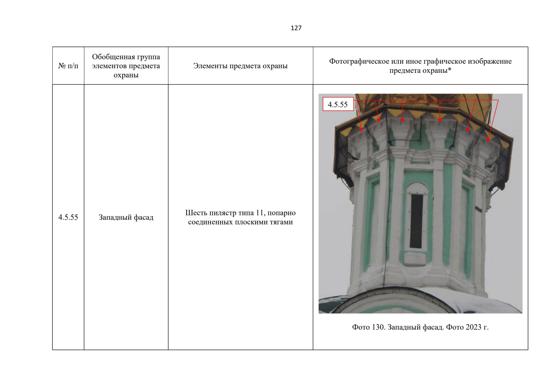Click 4.5.55 in the first table column
The image size is (555, 392).
point(68,217)
